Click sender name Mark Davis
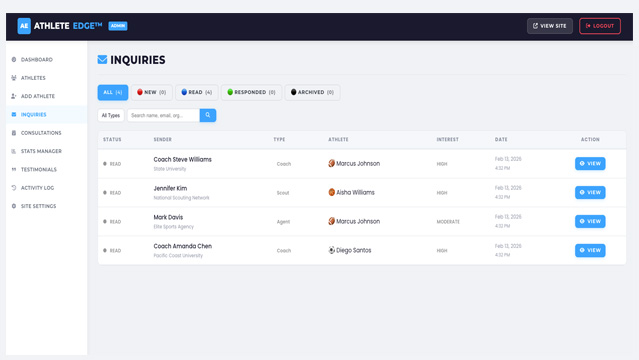 (x=168, y=217)
